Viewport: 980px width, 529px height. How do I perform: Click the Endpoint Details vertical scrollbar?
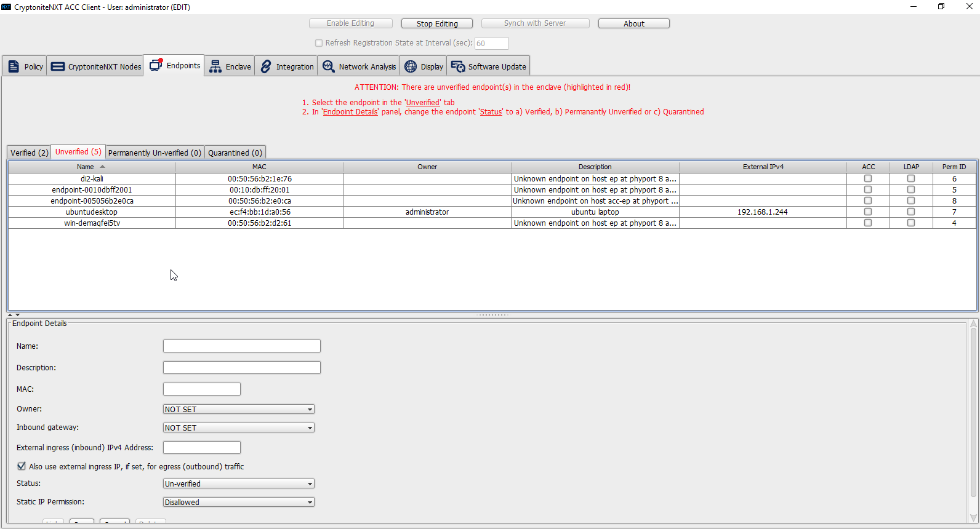click(973, 412)
